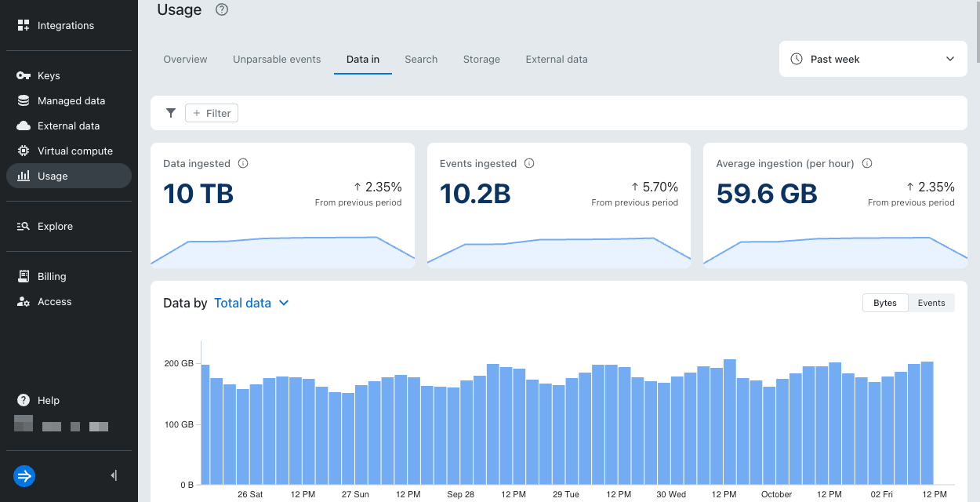Click the clock icon in time range selector
This screenshot has width=980, height=502.
click(797, 59)
